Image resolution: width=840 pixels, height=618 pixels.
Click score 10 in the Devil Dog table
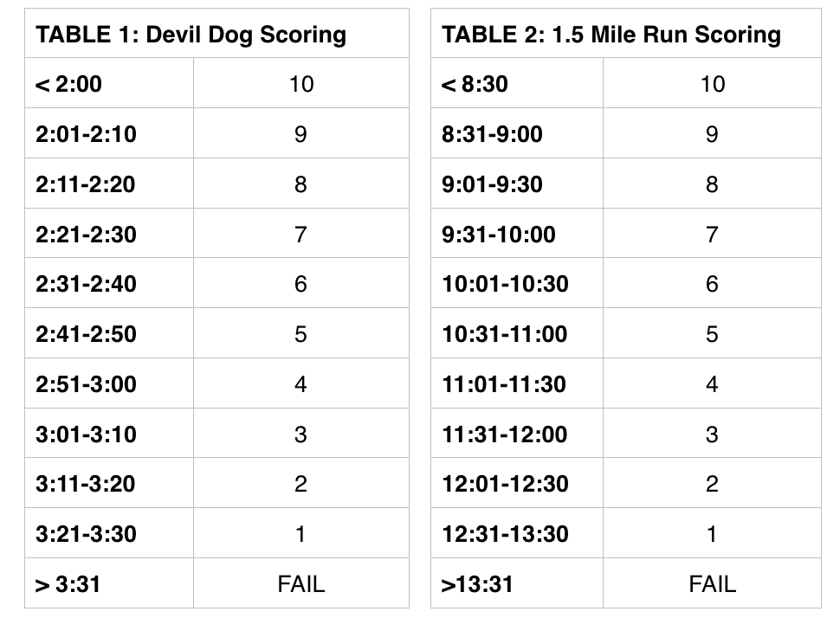coord(300,84)
